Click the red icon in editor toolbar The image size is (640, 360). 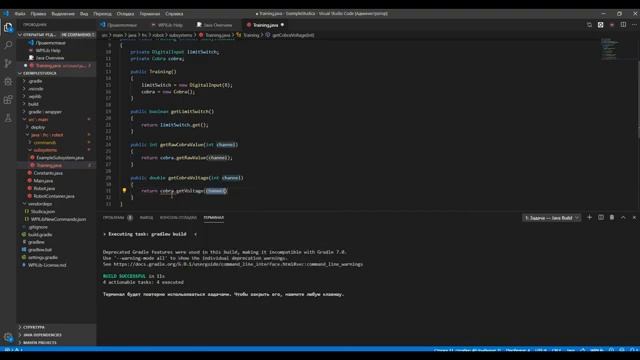tap(612, 25)
